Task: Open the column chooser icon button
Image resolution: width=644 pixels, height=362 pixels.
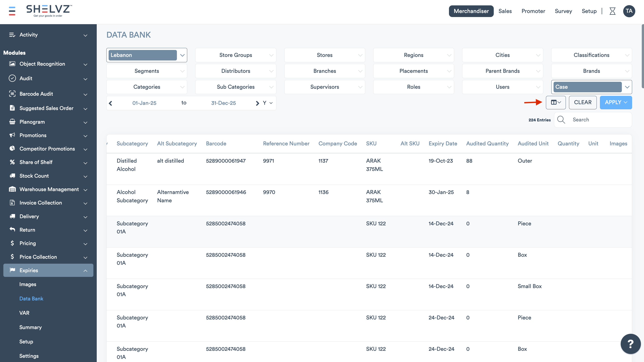Action: click(x=556, y=102)
